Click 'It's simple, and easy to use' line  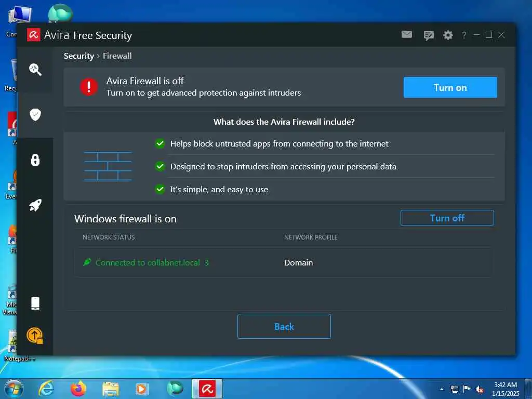[x=219, y=189]
